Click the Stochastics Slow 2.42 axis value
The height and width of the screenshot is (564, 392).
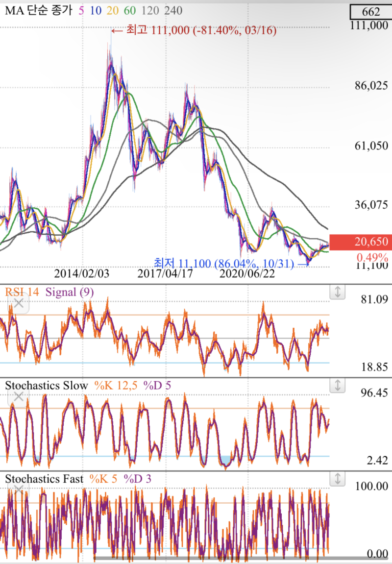pos(377,461)
